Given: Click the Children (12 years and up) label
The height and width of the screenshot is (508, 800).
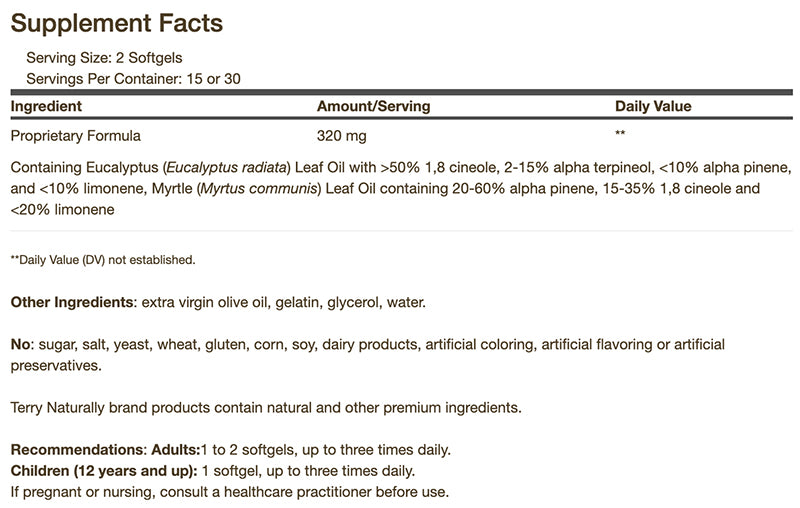Looking at the screenshot, I should click(x=104, y=471).
